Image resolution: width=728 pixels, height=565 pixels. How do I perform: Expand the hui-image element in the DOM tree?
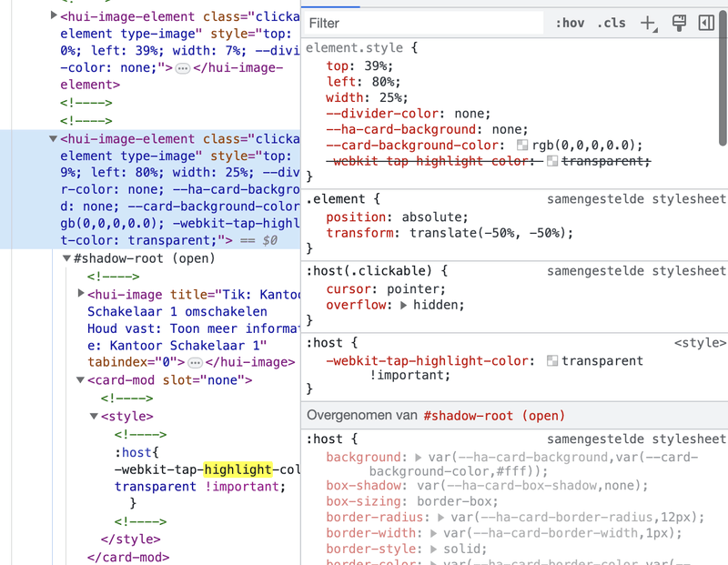coord(81,294)
